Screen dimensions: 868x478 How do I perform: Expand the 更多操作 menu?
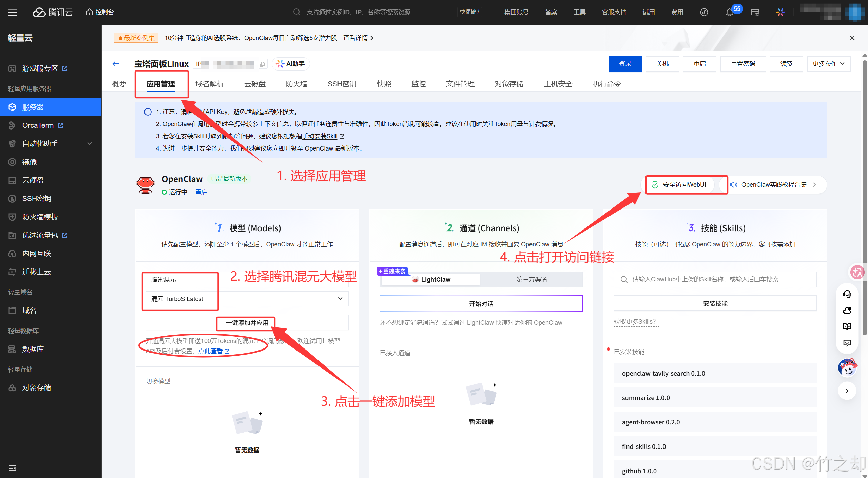[828, 64]
